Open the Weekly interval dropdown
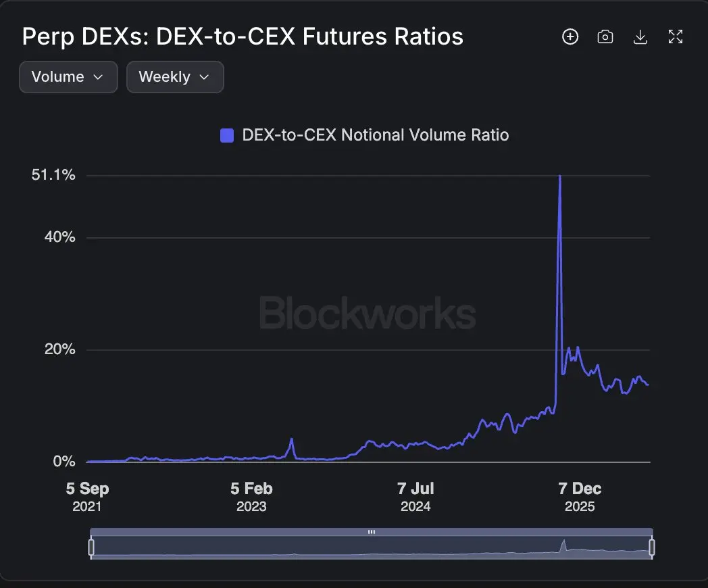 click(175, 77)
